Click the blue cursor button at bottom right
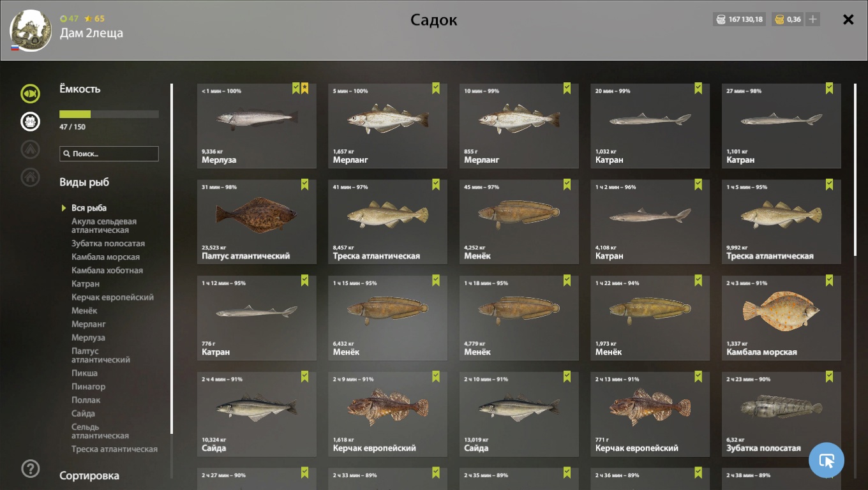868x490 pixels. click(827, 460)
